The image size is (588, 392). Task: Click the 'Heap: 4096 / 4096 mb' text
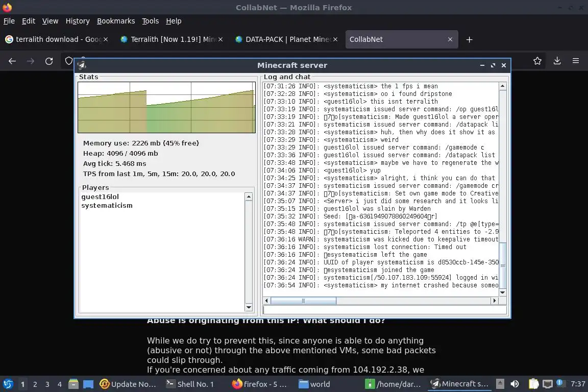[120, 154]
